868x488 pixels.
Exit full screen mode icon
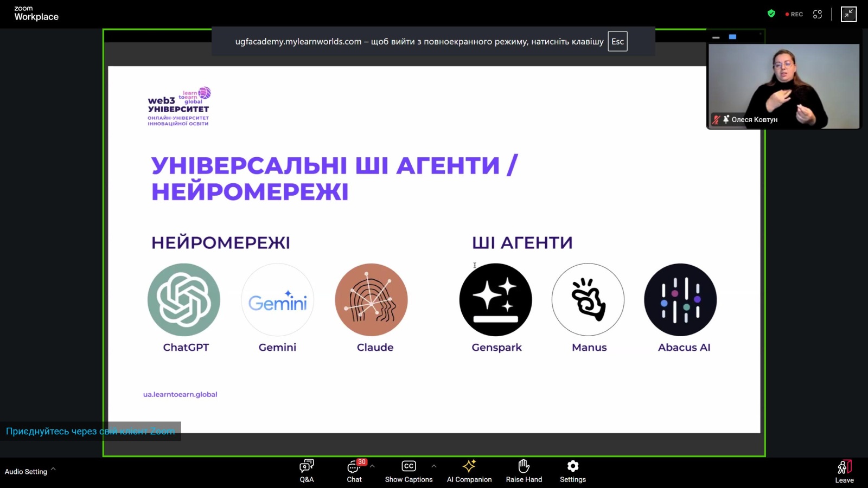tap(848, 14)
